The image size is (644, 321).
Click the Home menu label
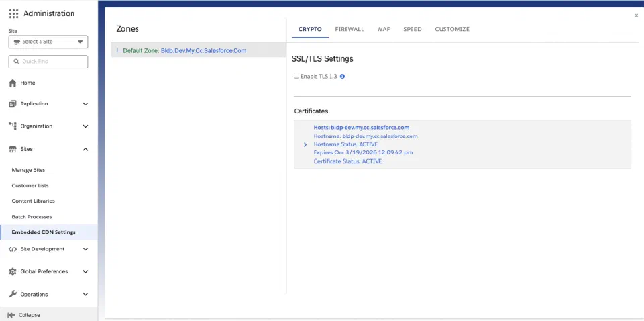28,83
